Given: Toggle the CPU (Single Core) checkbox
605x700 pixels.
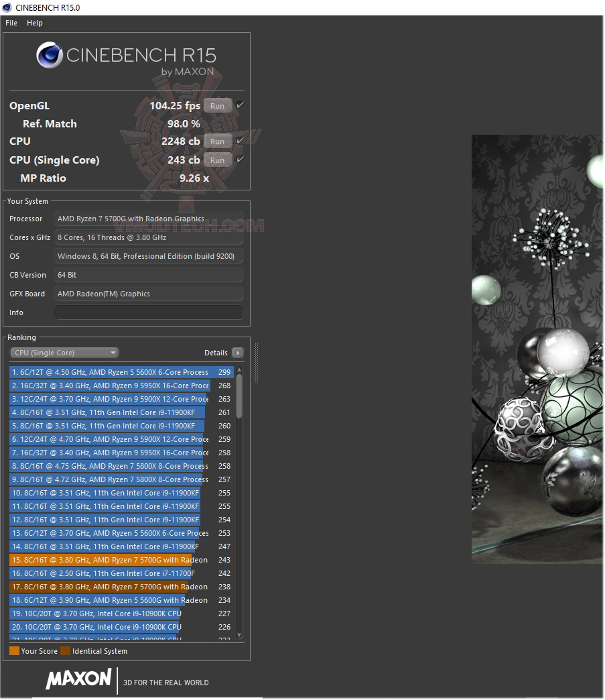Looking at the screenshot, I should point(240,160).
